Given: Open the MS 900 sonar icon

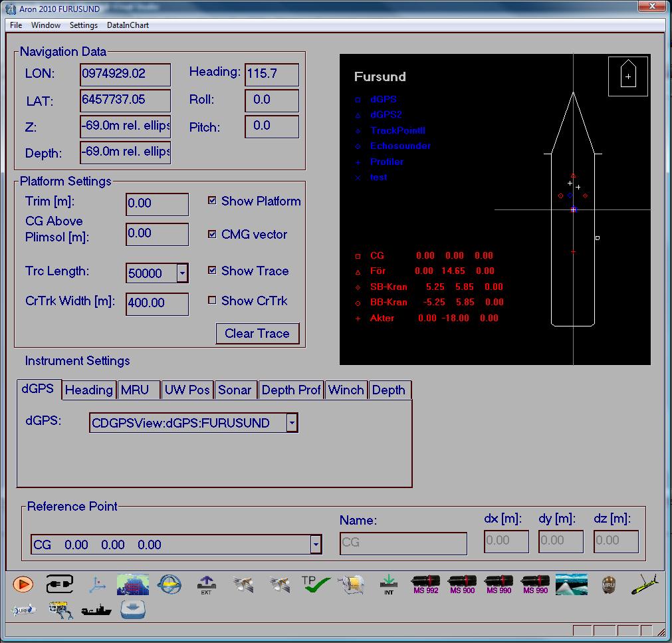Looking at the screenshot, I should point(462,585).
